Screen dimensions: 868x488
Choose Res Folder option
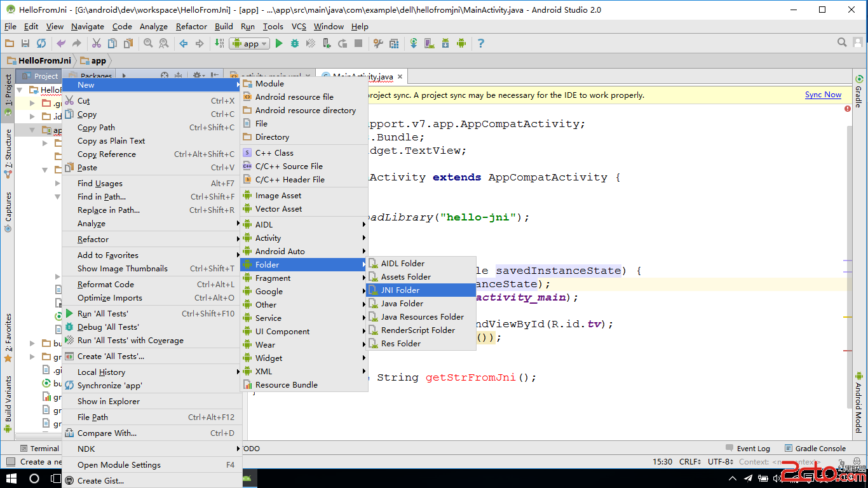pyautogui.click(x=421, y=343)
